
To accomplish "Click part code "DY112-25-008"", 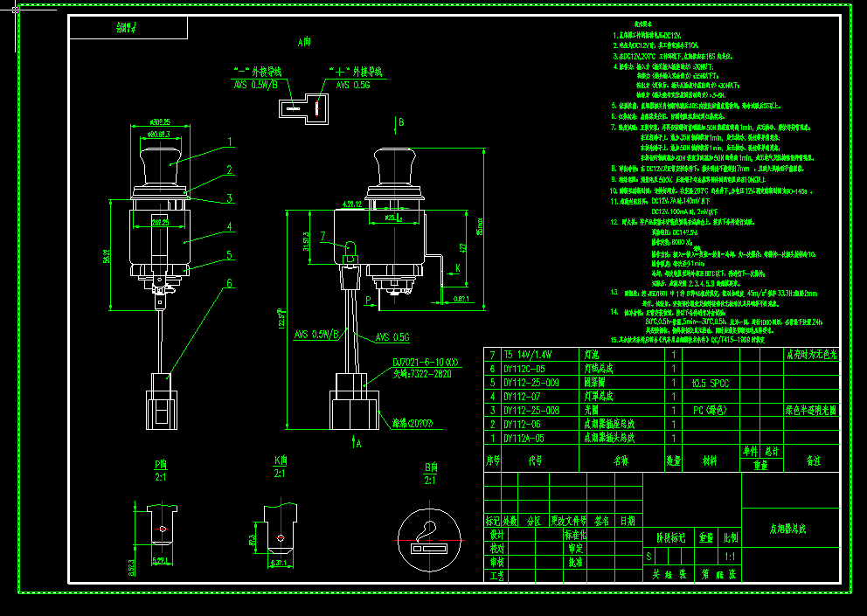I will pos(531,411).
